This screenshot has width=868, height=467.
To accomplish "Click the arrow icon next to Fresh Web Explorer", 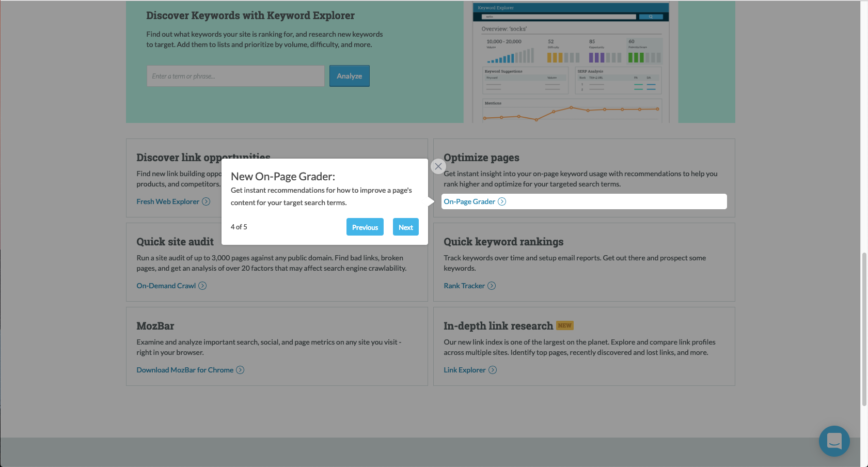I will coord(206,201).
